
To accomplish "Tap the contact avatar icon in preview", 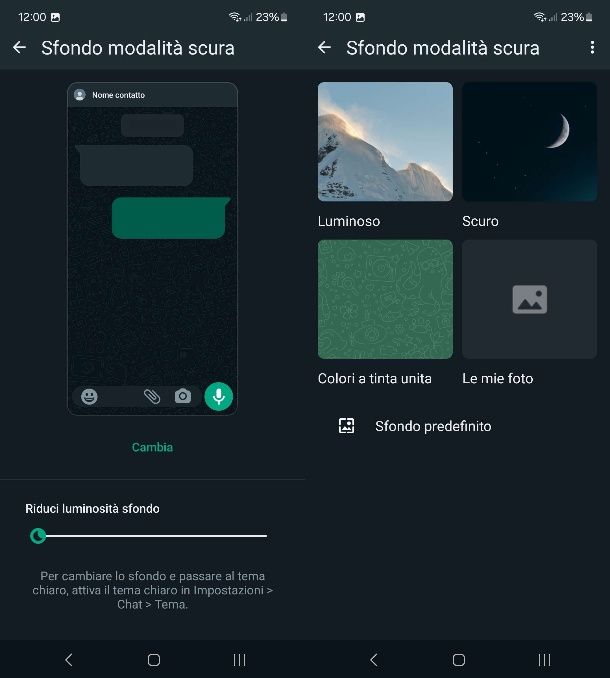I will pyautogui.click(x=80, y=95).
